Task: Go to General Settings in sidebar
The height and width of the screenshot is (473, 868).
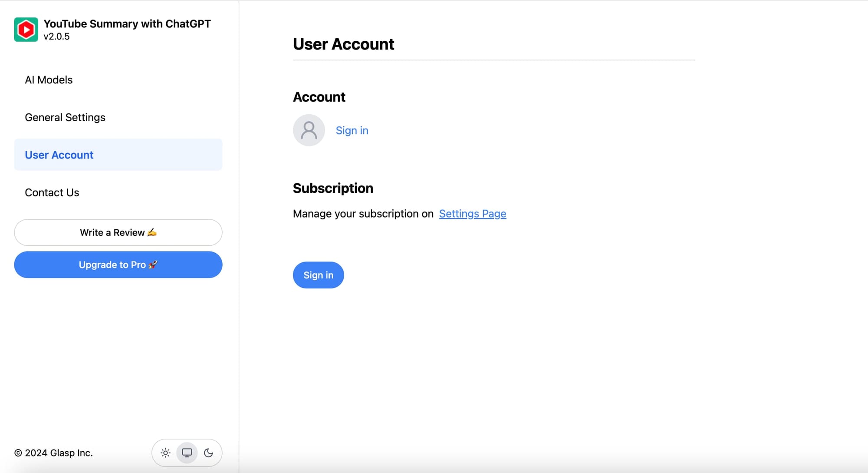Action: (65, 117)
